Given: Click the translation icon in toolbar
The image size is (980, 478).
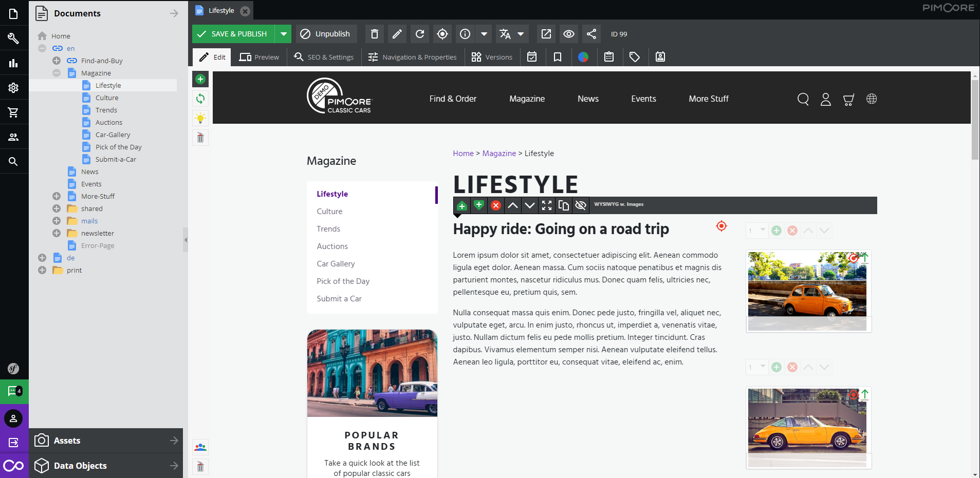Looking at the screenshot, I should tap(505, 34).
